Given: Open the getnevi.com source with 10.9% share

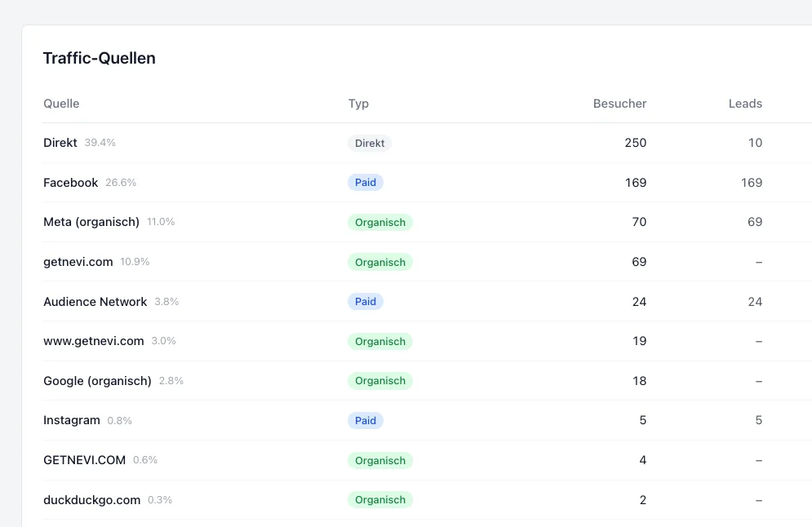Looking at the screenshot, I should pyautogui.click(x=79, y=262).
